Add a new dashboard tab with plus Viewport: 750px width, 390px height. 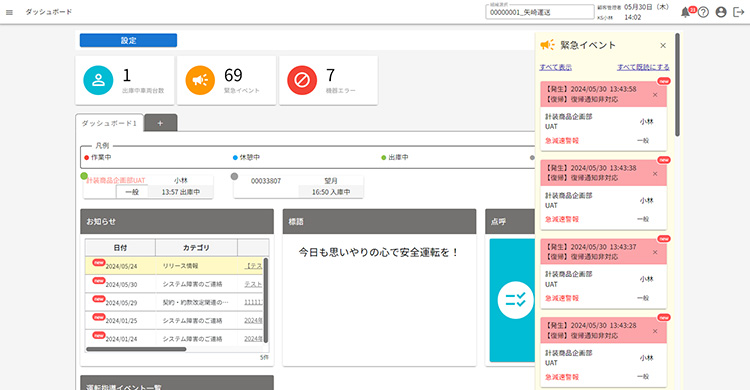tap(160, 123)
